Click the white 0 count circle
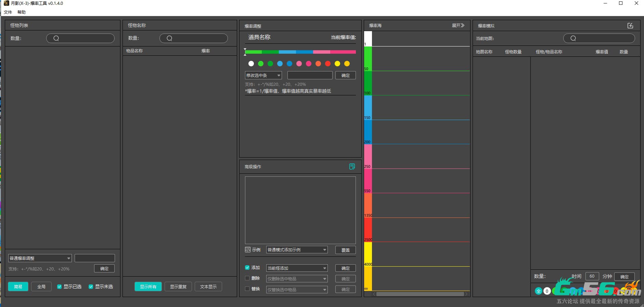Viewport: 644px width, 307px height. click(547, 291)
